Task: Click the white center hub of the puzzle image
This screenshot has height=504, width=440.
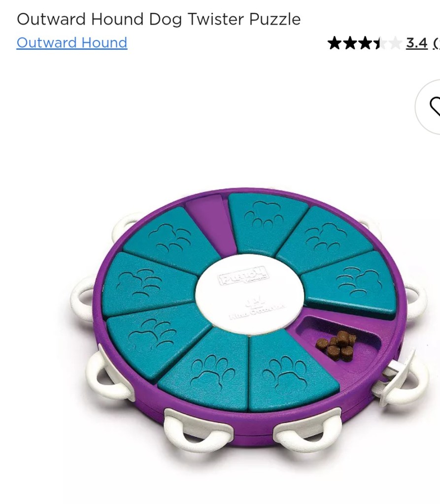Action: pos(249,294)
